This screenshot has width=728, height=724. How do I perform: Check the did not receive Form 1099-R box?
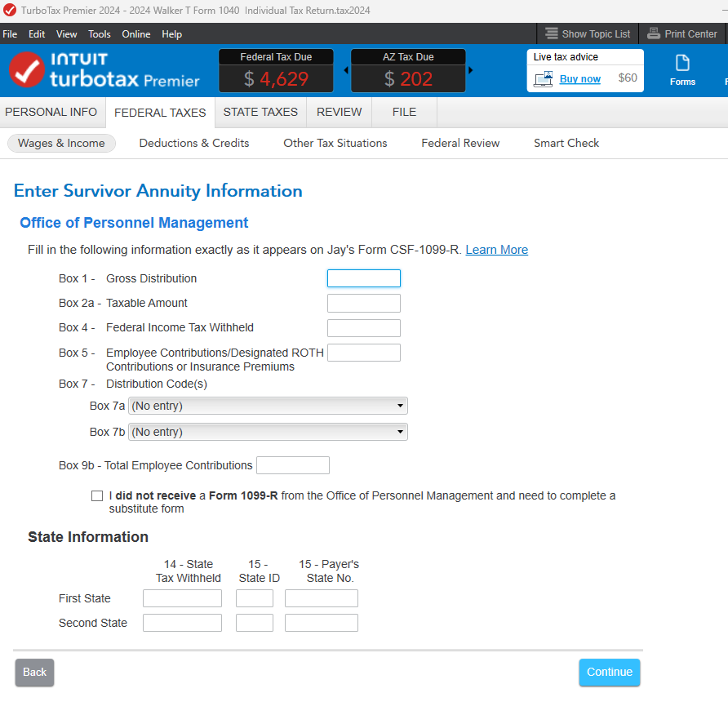tap(97, 496)
